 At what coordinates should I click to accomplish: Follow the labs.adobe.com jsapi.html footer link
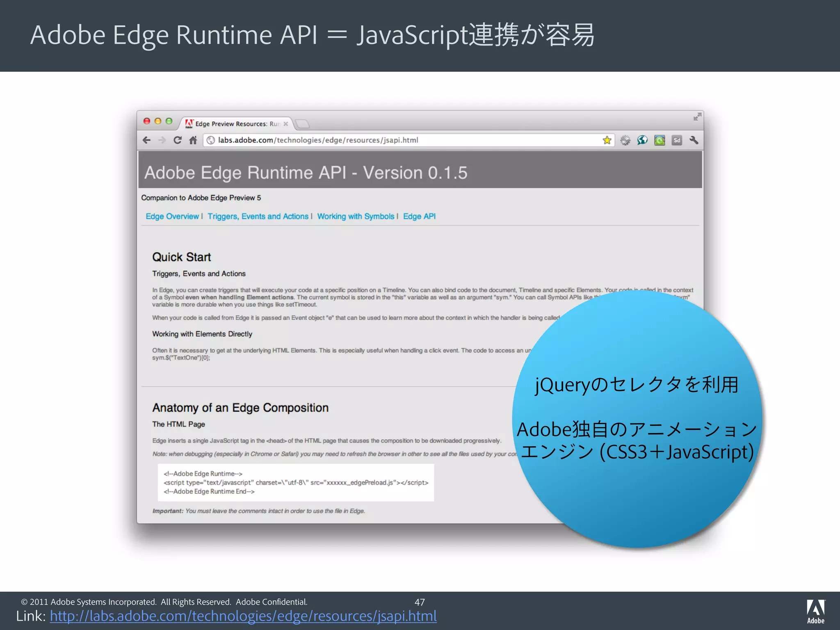243,616
